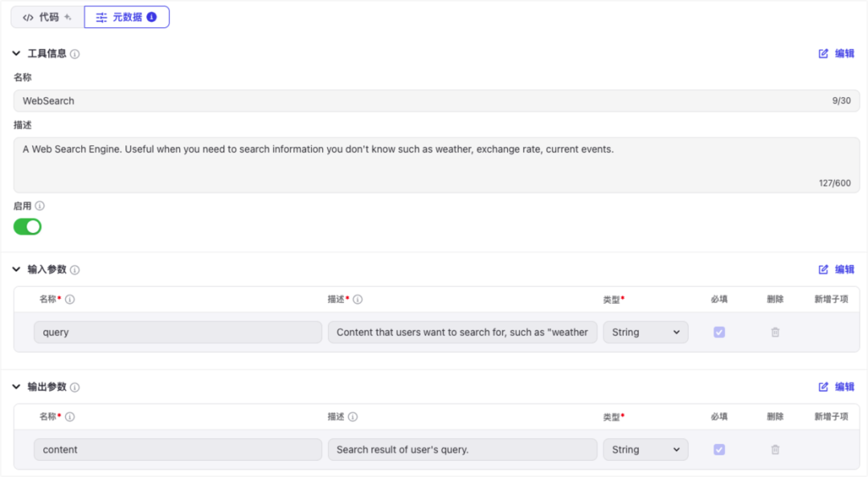Image resolution: width=868 pixels, height=477 pixels.
Task: Click 编辑 for the 工具信息 section
Action: tap(837, 54)
